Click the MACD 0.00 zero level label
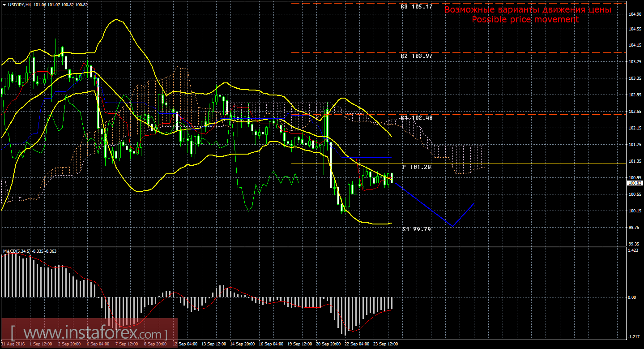The width and height of the screenshot is (644, 349). pyautogui.click(x=632, y=297)
